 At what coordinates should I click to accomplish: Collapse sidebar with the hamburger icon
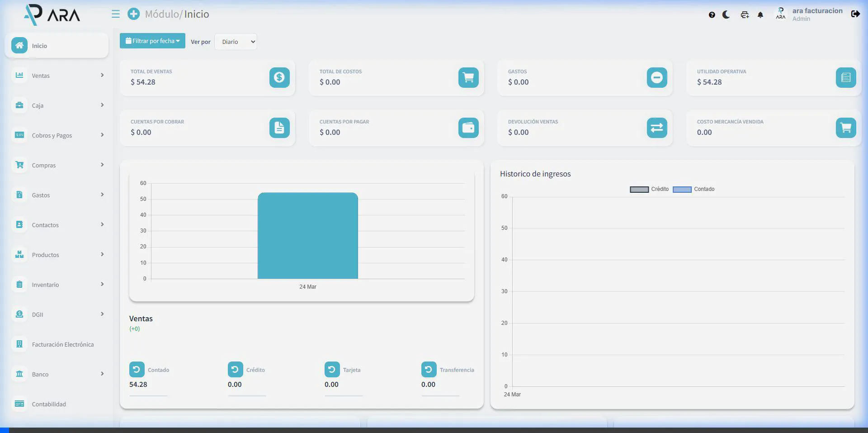pyautogui.click(x=116, y=14)
